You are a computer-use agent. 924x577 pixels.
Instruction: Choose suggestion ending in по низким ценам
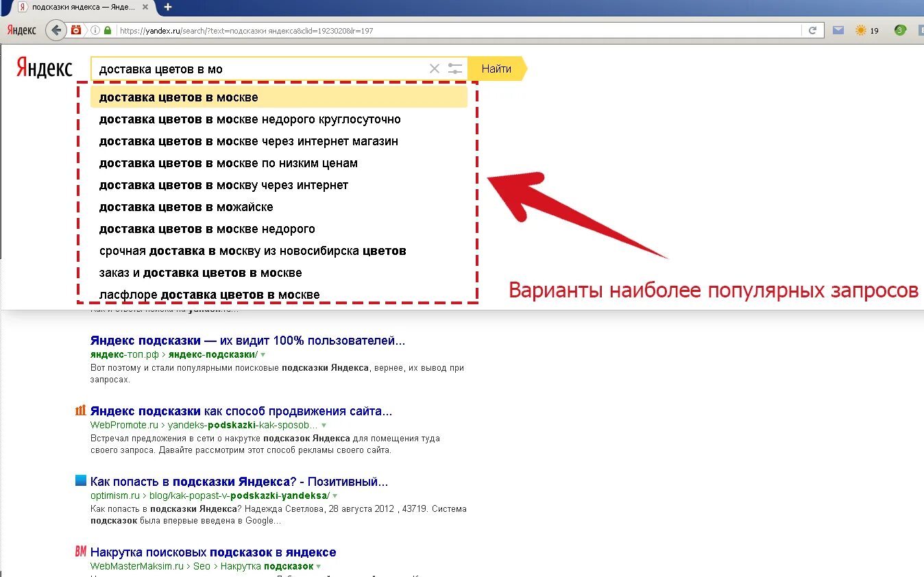(x=279, y=163)
